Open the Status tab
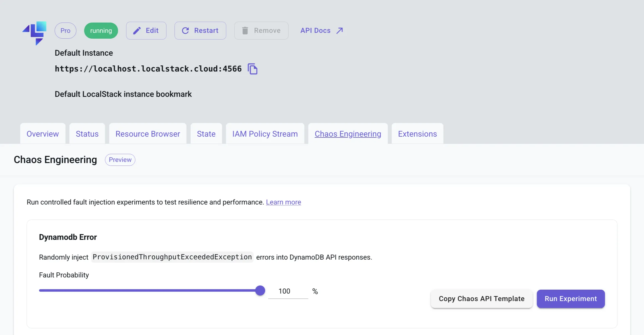This screenshot has width=644, height=335. click(87, 134)
